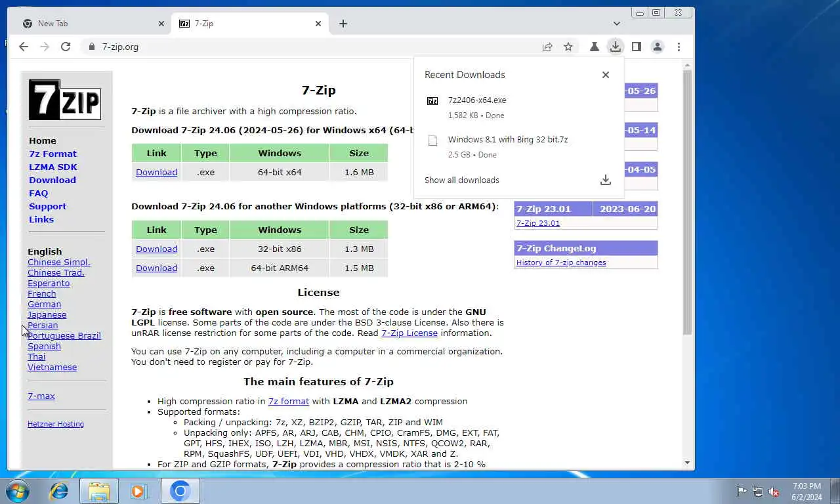Open the FAQ sidebar link
The image size is (840, 504).
[x=38, y=194]
